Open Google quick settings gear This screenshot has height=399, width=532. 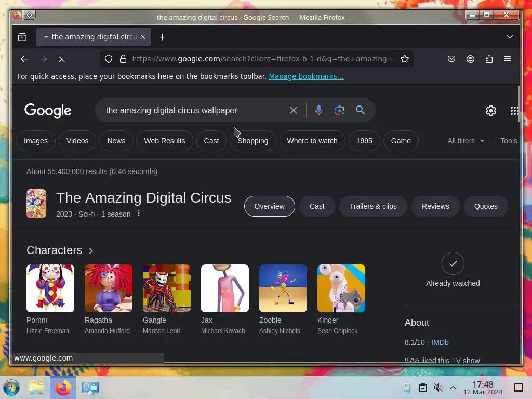tap(490, 111)
